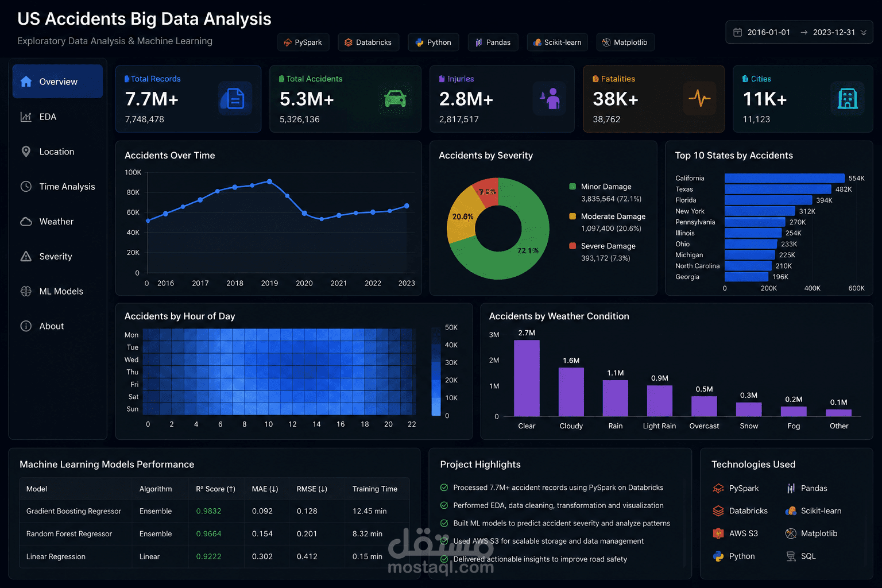Click the SQL icon in Technologies Used
The image size is (882, 588).
coord(791,556)
